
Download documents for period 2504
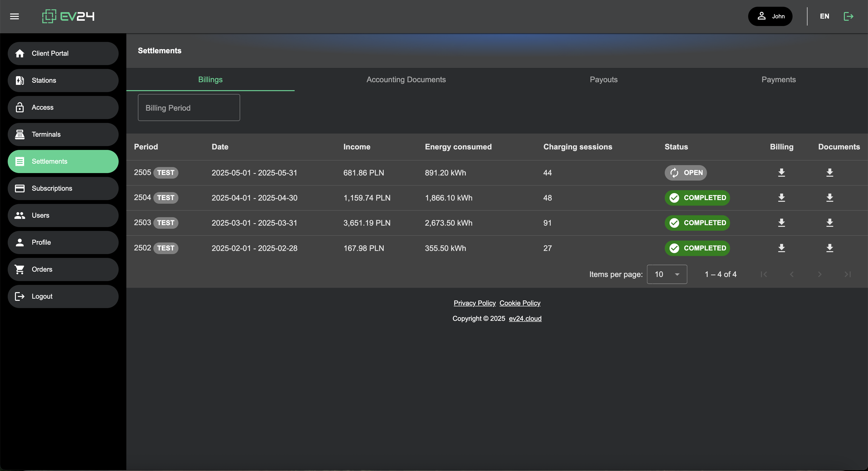(830, 198)
